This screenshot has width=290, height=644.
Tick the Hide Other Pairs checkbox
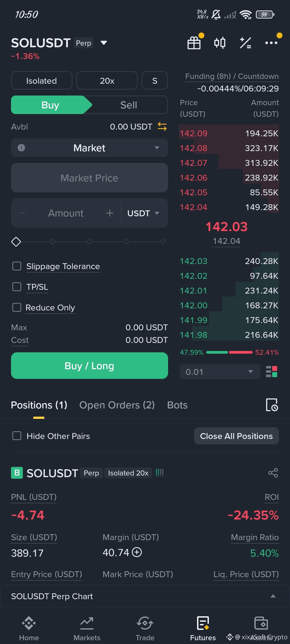[17, 436]
